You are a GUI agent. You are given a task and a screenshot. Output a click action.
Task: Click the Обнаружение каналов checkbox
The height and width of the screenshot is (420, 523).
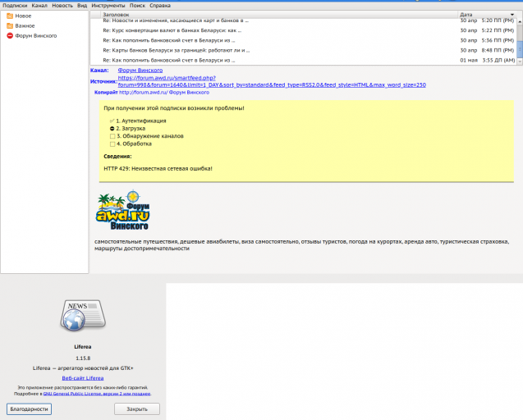112,136
